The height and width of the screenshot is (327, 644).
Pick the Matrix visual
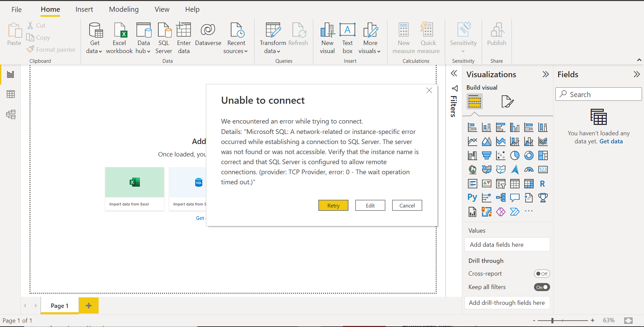(x=529, y=184)
